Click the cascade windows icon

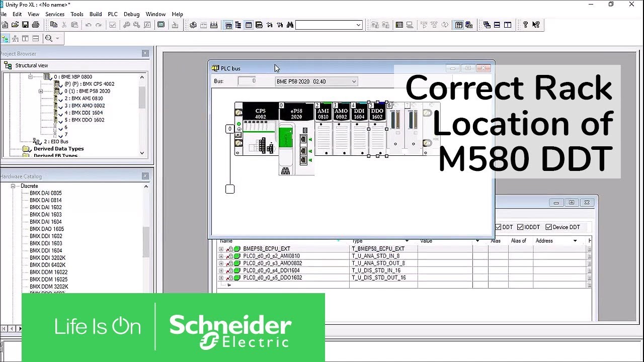coord(487,25)
